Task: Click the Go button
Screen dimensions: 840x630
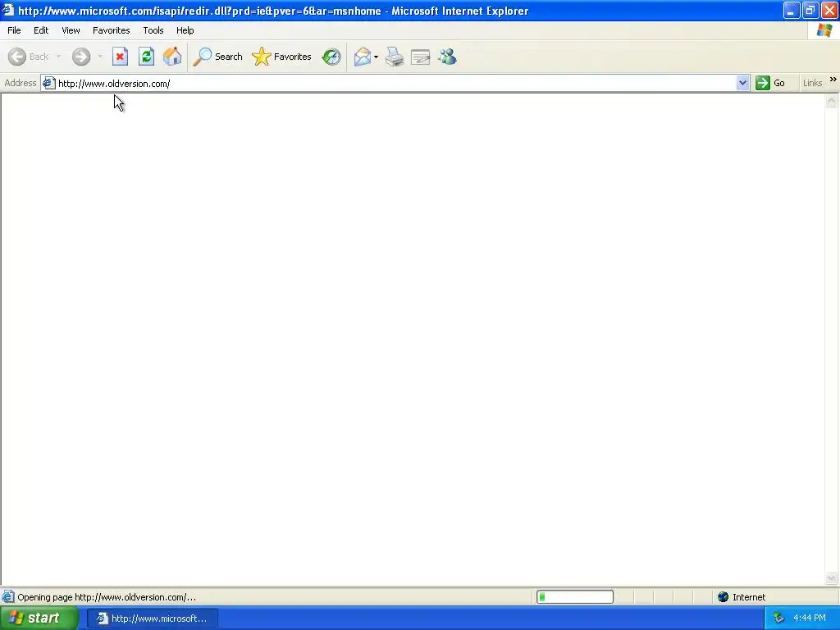Action: (770, 83)
